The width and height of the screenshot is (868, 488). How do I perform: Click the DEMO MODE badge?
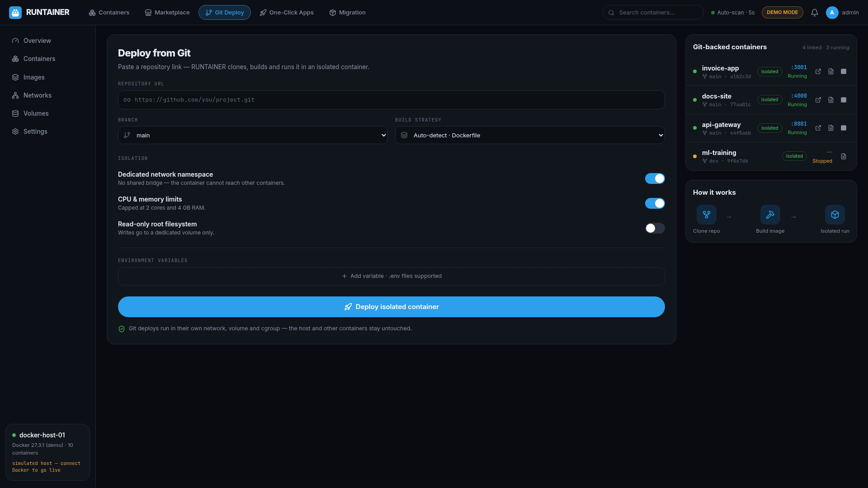[783, 13]
